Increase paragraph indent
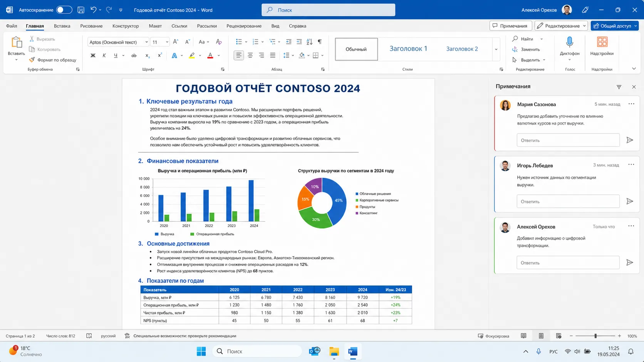The image size is (644, 362). tap(299, 42)
